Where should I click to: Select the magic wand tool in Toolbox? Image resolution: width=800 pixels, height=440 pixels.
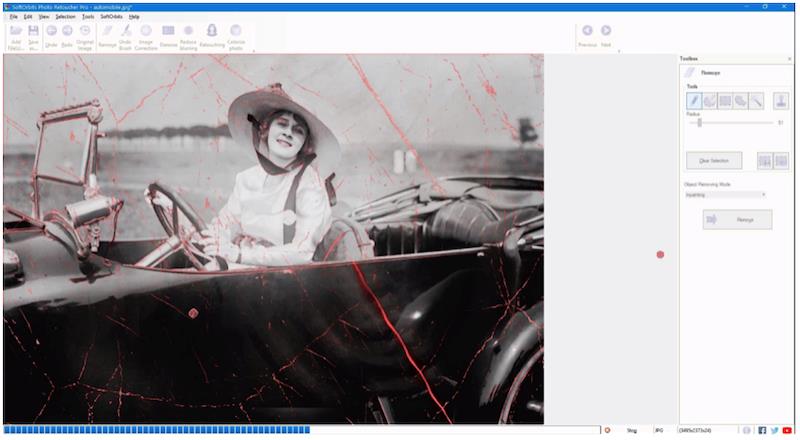[x=757, y=101]
